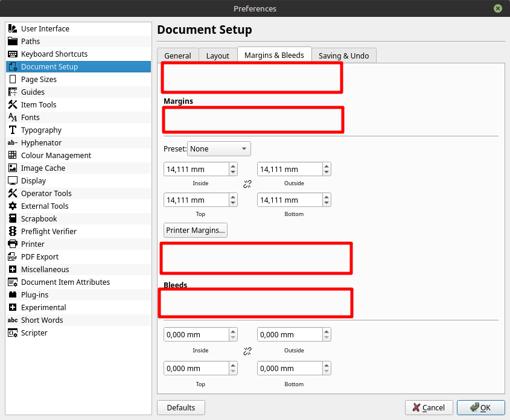Image resolution: width=510 pixels, height=420 pixels.
Task: Click the Scrapbook icon
Action: [x=12, y=219]
